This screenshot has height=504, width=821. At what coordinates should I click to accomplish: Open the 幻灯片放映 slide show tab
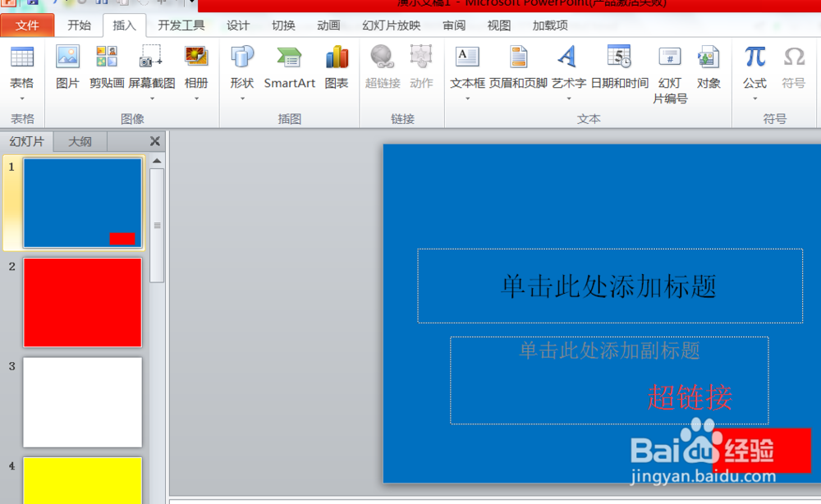point(391,25)
